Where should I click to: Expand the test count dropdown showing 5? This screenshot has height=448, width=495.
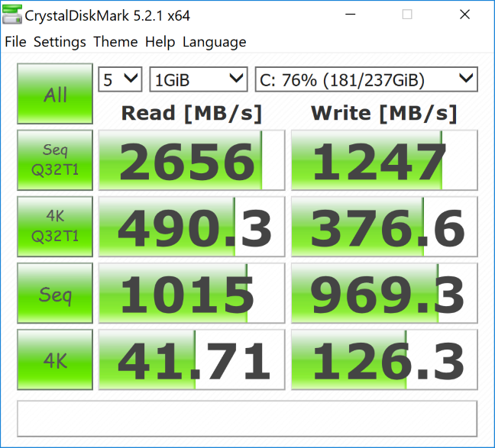coord(120,79)
